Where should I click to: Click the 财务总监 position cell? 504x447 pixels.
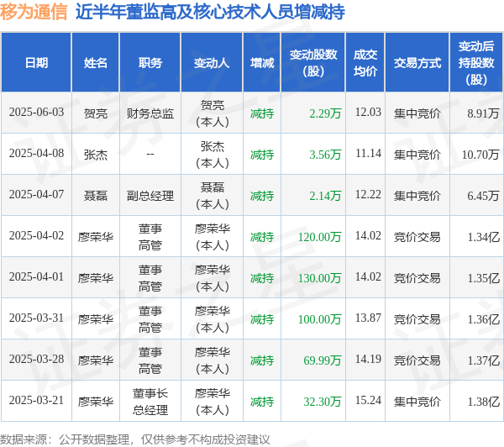click(150, 113)
